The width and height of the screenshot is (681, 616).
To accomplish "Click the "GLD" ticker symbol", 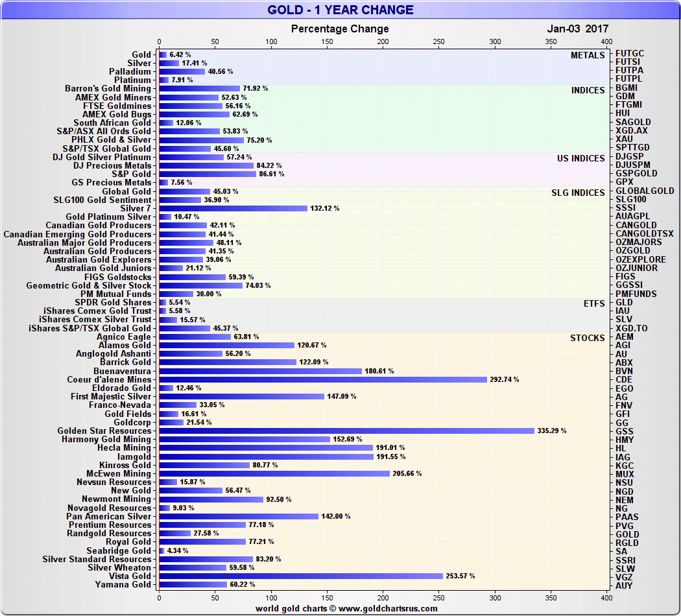I will (x=624, y=302).
